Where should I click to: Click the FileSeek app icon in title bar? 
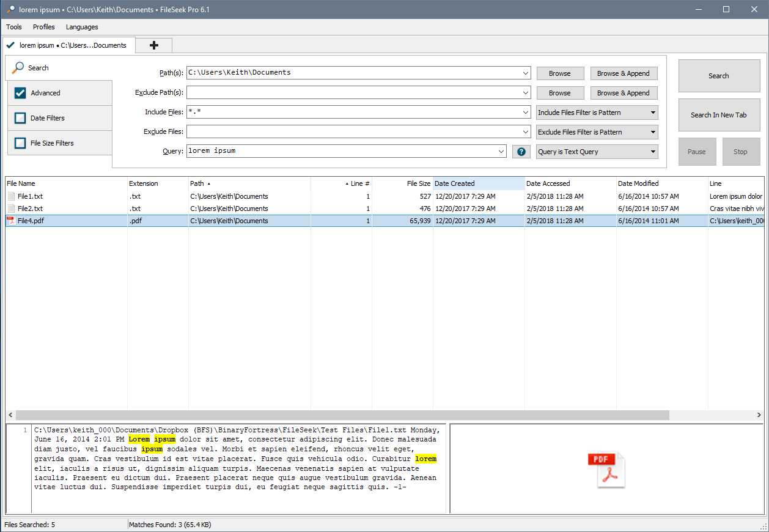tap(10, 10)
